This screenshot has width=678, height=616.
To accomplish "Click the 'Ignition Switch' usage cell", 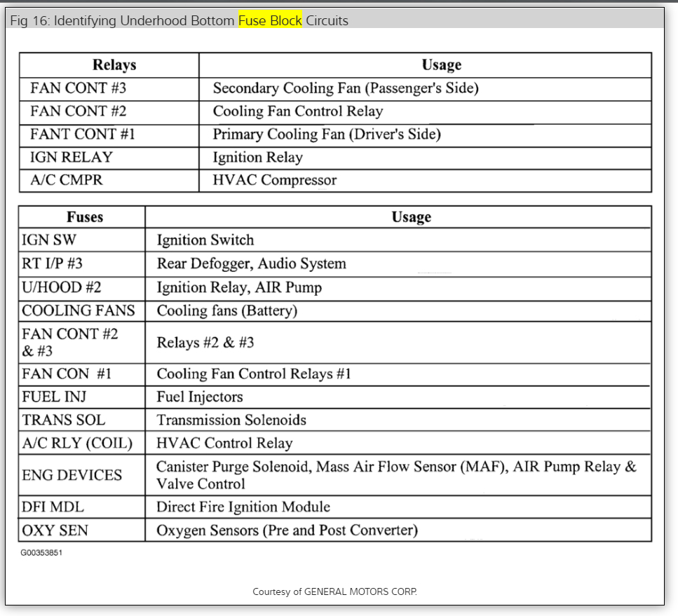I will (x=398, y=240).
